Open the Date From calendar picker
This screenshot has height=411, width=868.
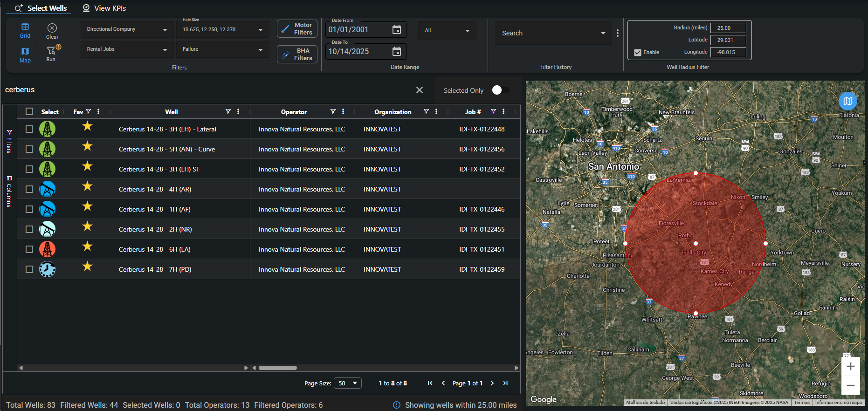(x=396, y=30)
